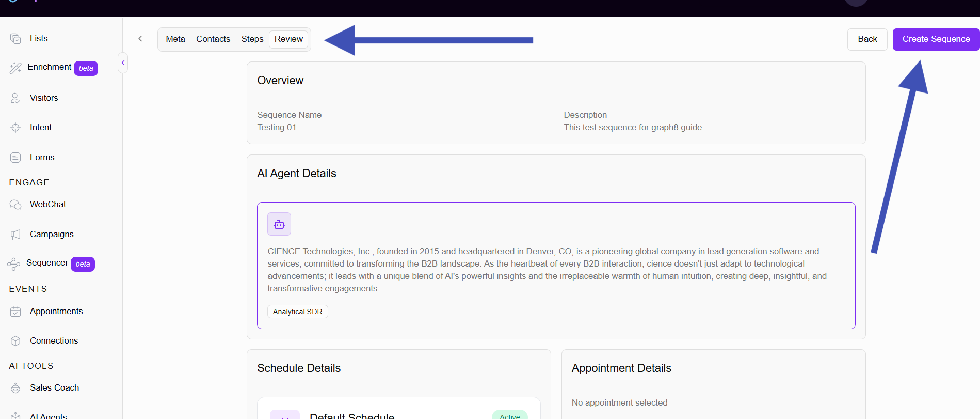
Task: Select the Analytical SDR tag
Action: coord(298,312)
